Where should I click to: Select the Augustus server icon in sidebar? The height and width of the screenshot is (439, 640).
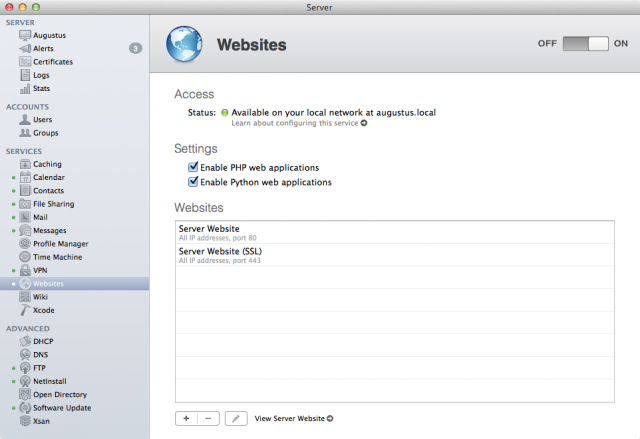(x=25, y=35)
